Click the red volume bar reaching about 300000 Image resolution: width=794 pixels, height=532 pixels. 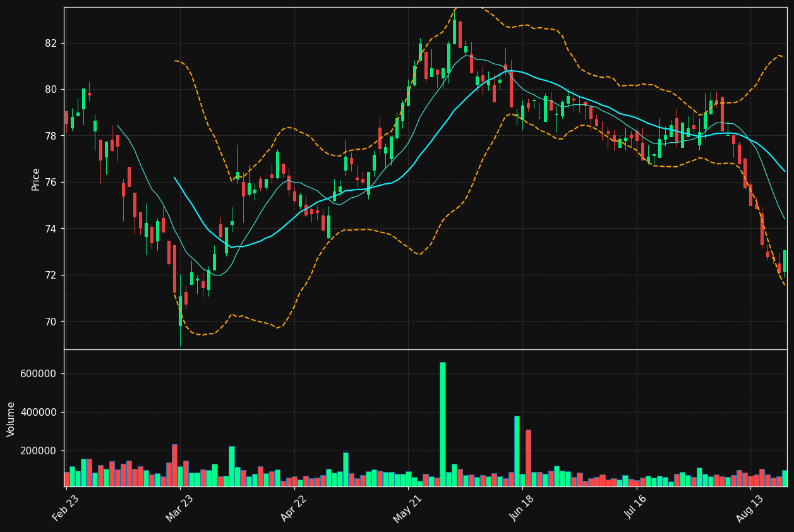tap(528, 458)
